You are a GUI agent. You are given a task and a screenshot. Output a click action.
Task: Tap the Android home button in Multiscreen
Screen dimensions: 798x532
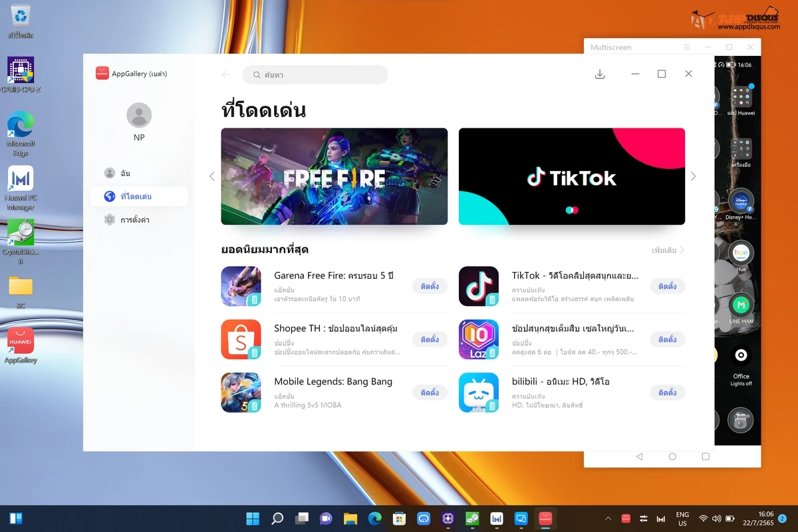(x=672, y=457)
